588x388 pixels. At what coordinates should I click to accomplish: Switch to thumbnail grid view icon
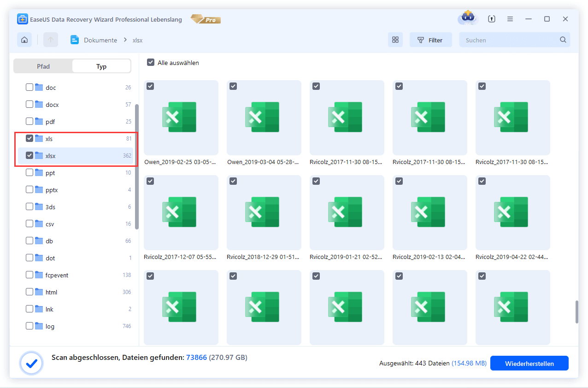click(395, 40)
